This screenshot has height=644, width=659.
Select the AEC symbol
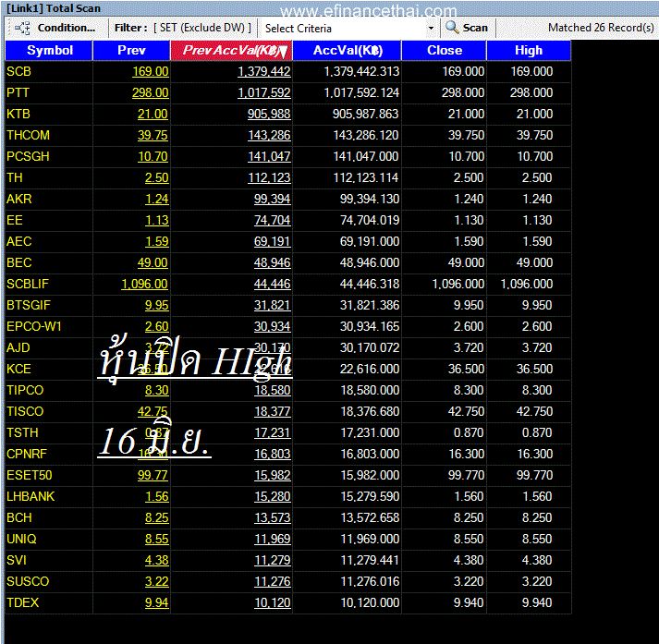pyautogui.click(x=18, y=241)
